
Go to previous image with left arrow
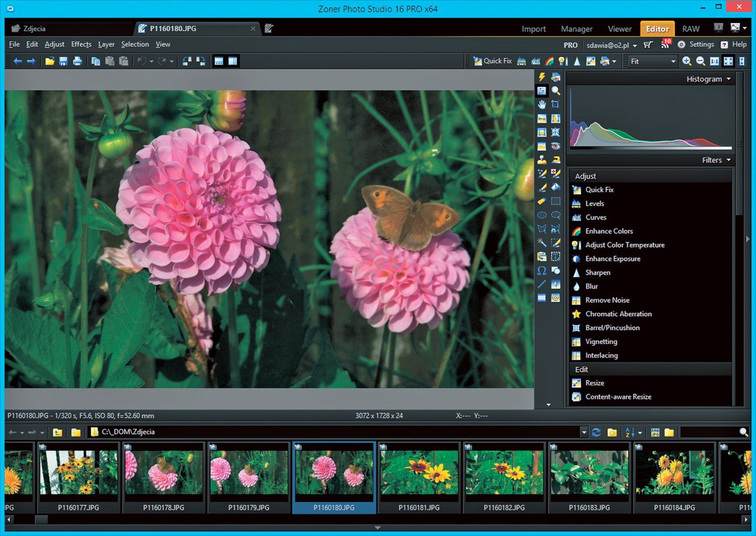click(18, 61)
